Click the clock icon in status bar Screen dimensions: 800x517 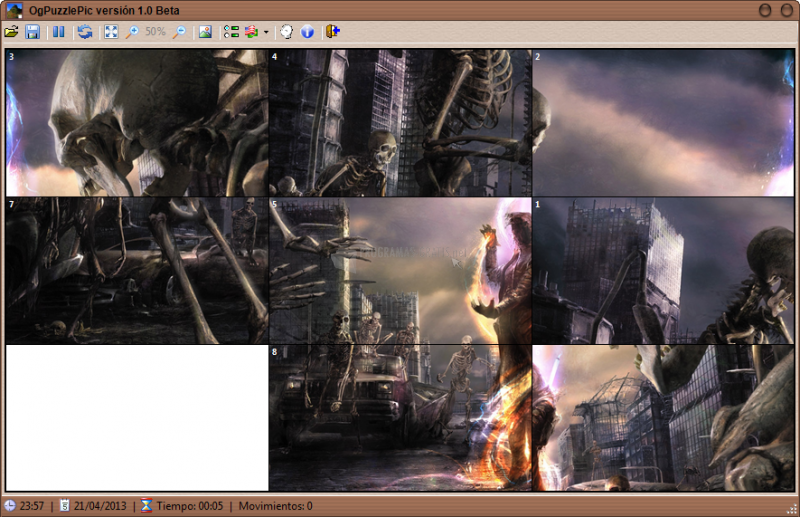10,506
